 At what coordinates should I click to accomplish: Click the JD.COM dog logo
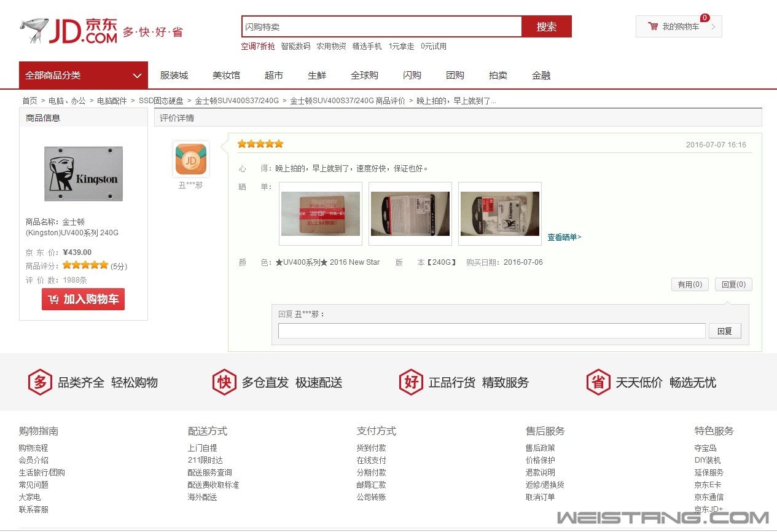68,31
